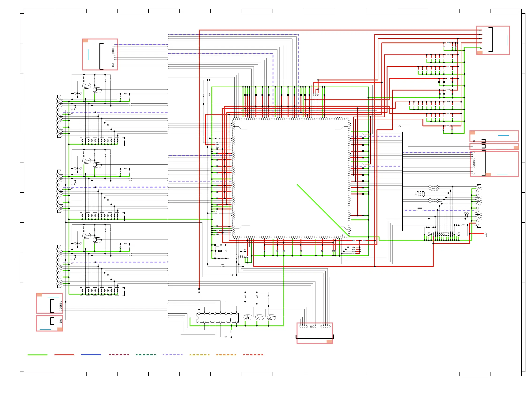Click the solid green line in legend

tap(38, 355)
